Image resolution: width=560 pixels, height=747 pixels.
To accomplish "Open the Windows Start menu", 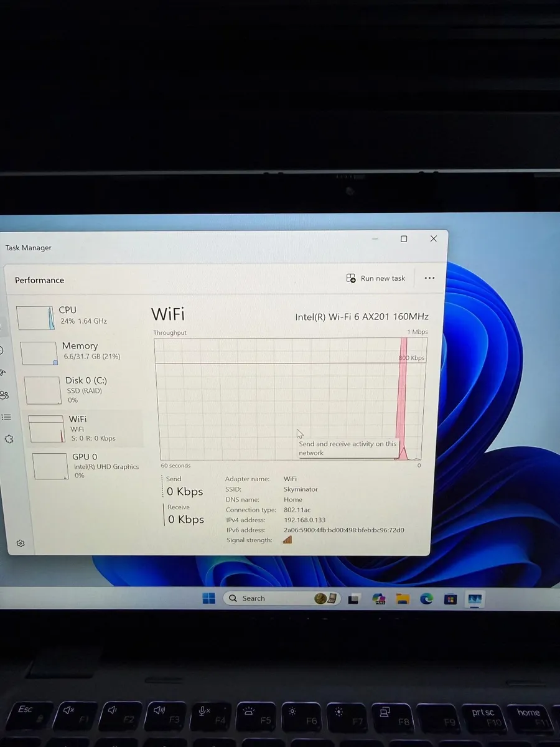I will [208, 598].
